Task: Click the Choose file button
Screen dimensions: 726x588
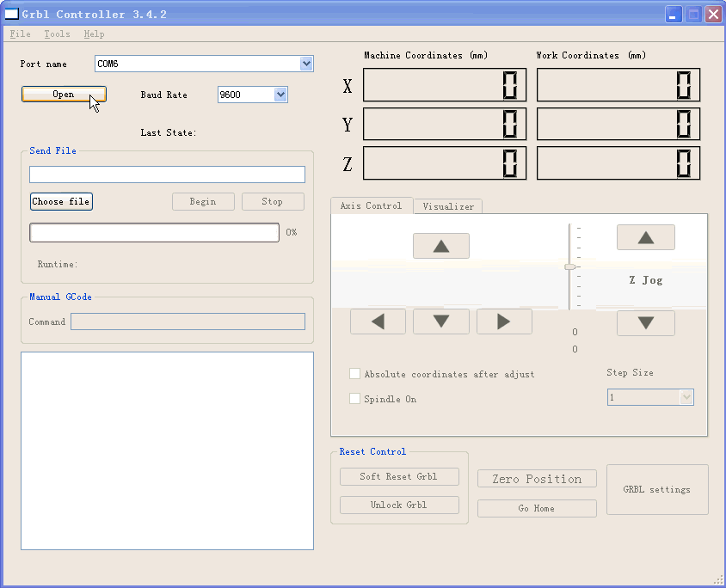Action: coord(61,202)
